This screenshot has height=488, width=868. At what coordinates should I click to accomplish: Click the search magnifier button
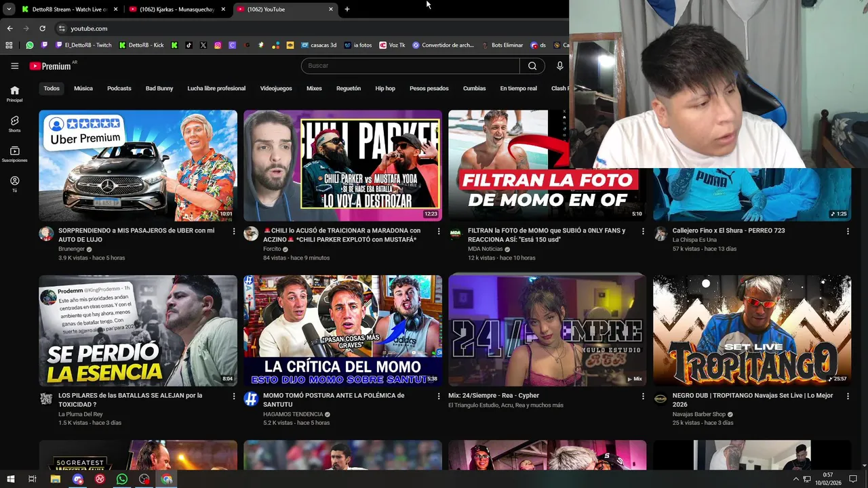point(532,66)
